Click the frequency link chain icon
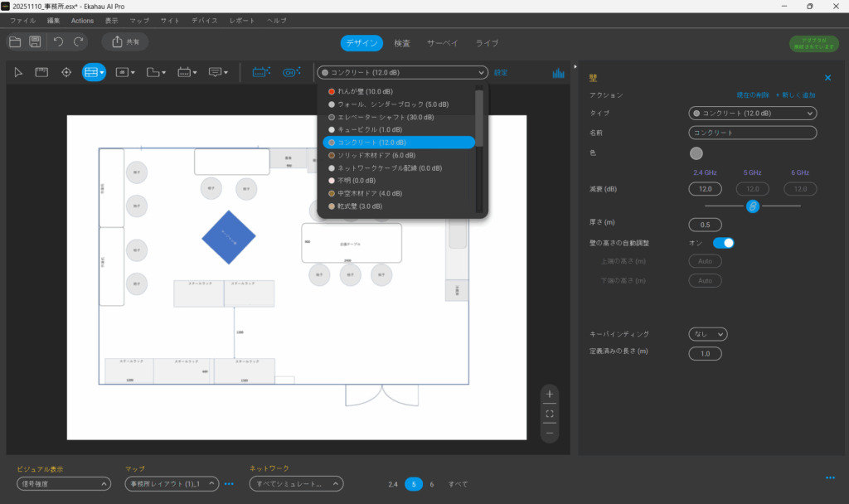849x504 pixels. (753, 206)
